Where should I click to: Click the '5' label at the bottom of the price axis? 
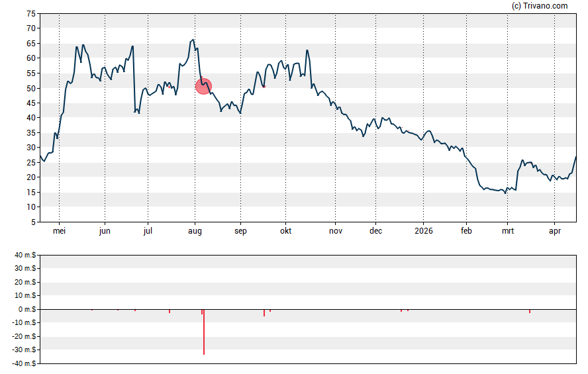pyautogui.click(x=33, y=222)
